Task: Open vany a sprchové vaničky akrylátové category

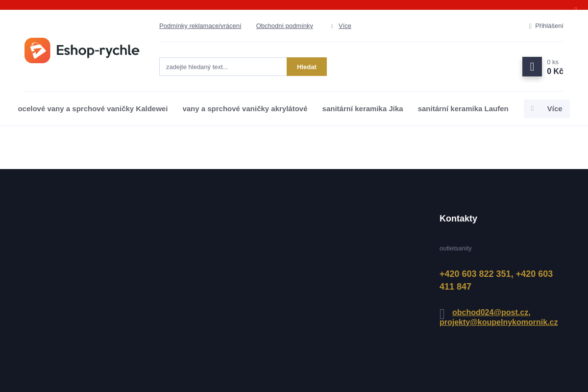Action: tap(245, 109)
